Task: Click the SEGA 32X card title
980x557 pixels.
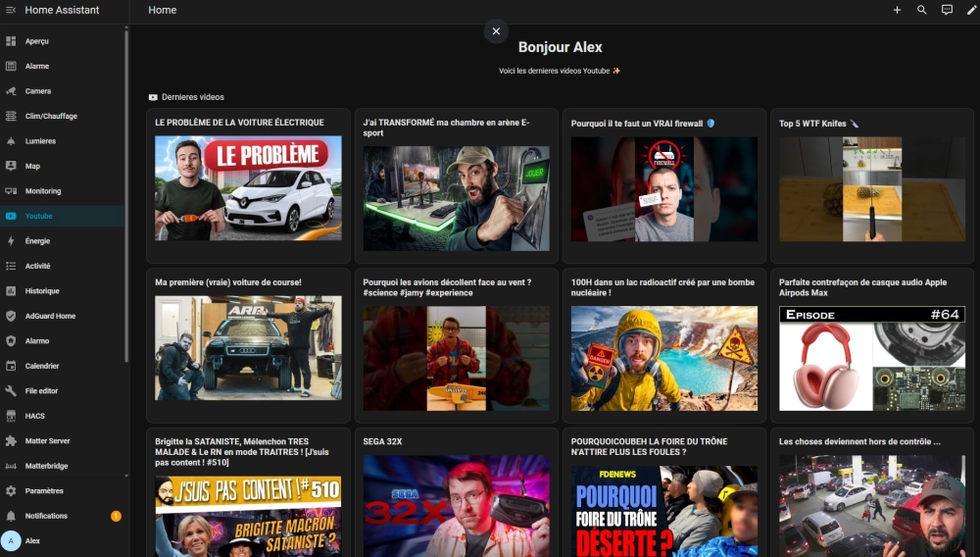Action: (x=382, y=442)
